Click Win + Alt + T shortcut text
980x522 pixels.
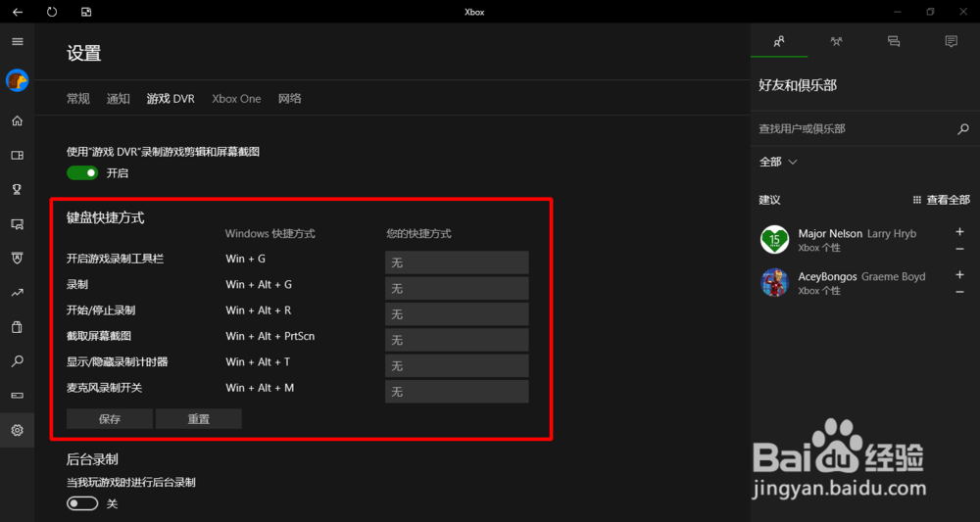[x=258, y=362]
